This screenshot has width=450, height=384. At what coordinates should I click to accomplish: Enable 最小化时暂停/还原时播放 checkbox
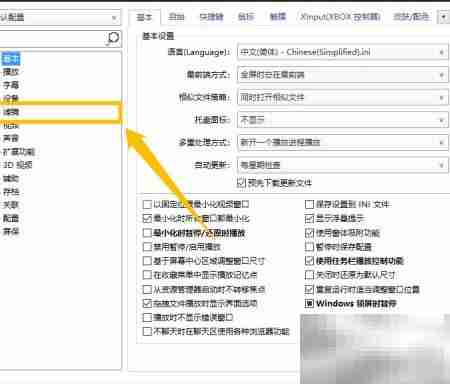click(x=147, y=233)
